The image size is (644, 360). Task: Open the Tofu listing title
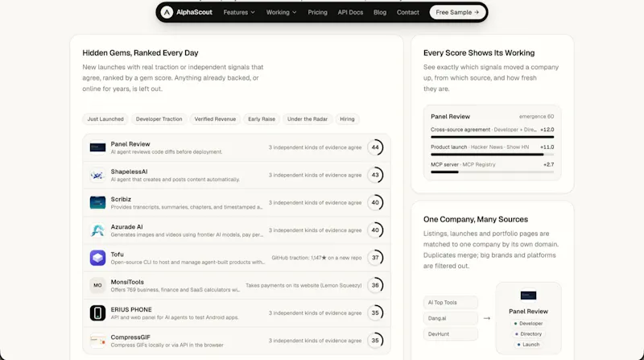[x=117, y=254]
